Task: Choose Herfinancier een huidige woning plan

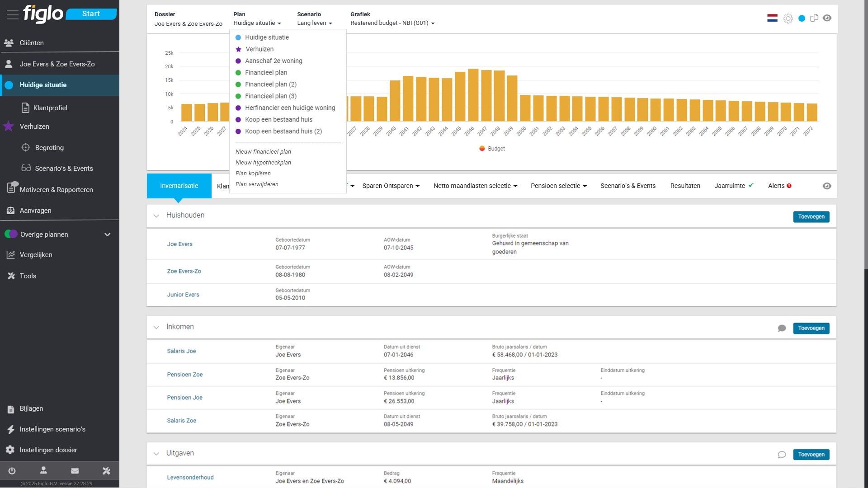Action: [x=290, y=108]
